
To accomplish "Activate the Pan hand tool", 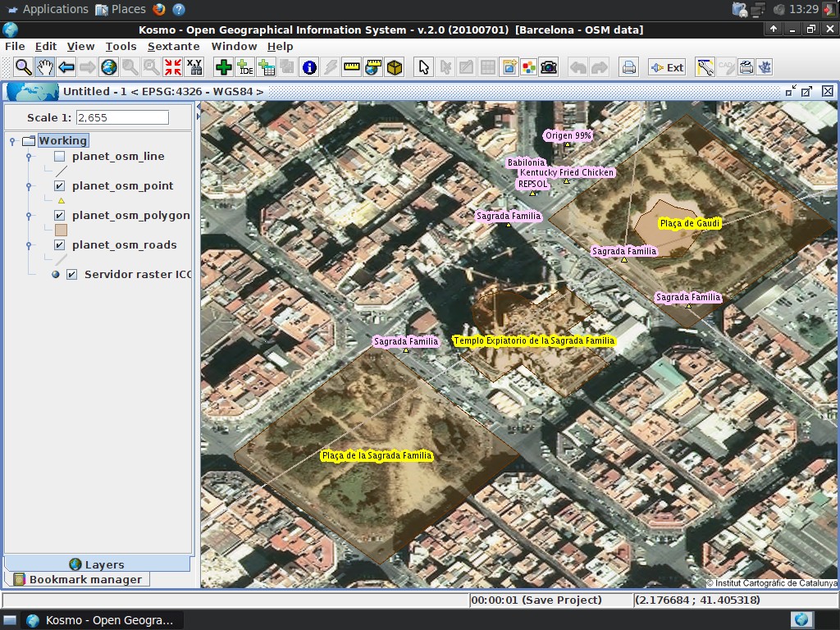I will (44, 67).
